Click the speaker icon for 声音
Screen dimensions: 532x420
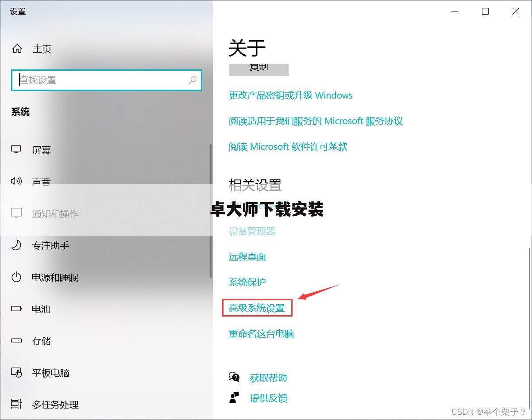point(16,181)
